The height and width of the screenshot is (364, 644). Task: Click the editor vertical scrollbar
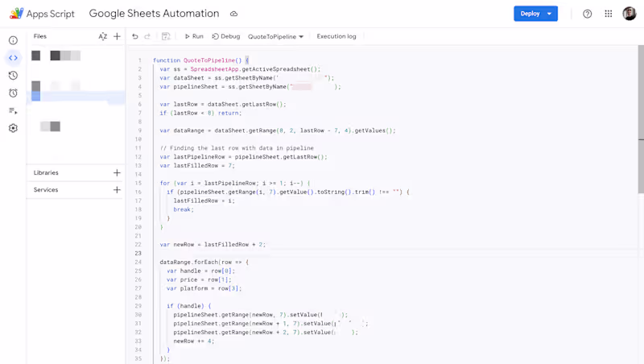coord(641,119)
